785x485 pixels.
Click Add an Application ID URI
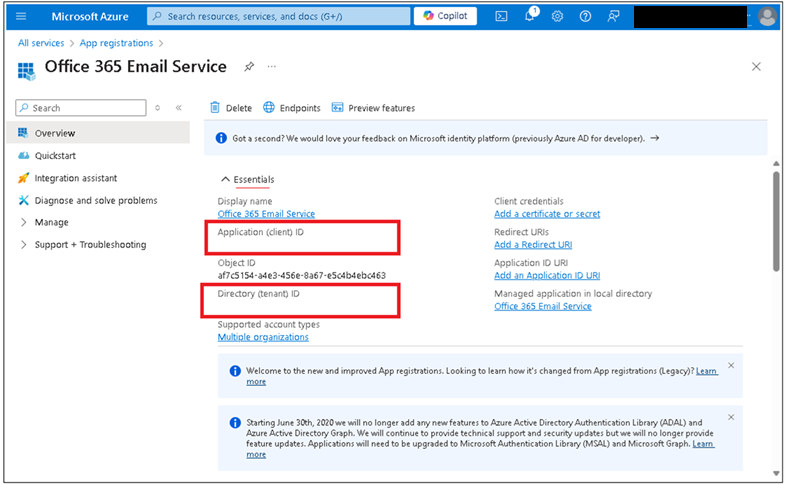[547, 275]
